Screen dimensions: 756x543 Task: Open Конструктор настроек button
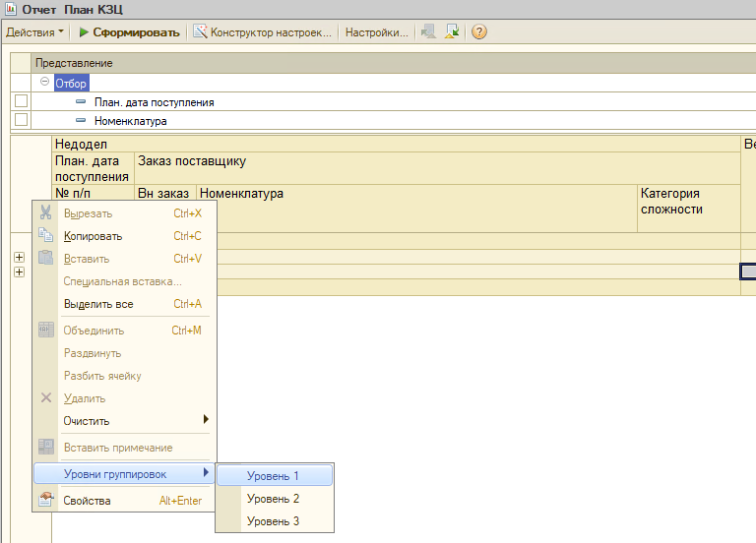point(263,32)
